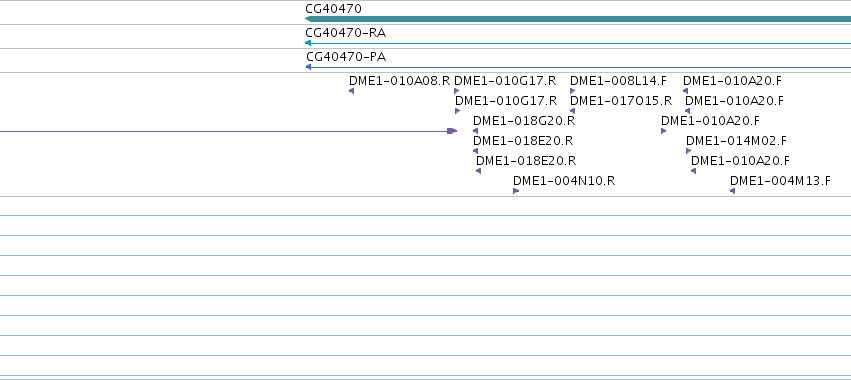Select the DME1-018G20.R feature label
This screenshot has width=851, height=380.
tap(524, 121)
